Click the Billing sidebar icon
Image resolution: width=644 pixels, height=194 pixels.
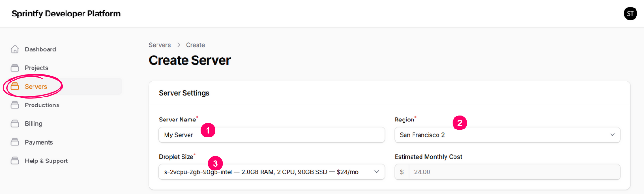pyautogui.click(x=15, y=123)
